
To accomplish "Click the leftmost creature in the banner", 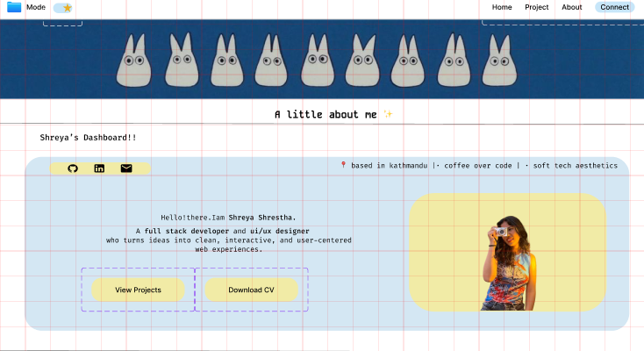I will click(132, 61).
